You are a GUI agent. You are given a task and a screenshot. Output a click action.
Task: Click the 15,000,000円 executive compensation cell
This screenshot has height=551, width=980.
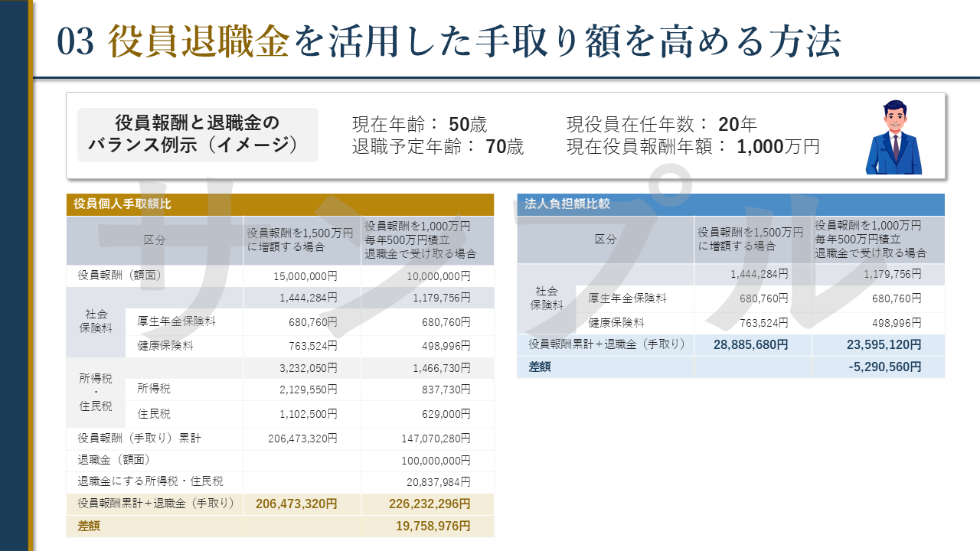pos(305,276)
